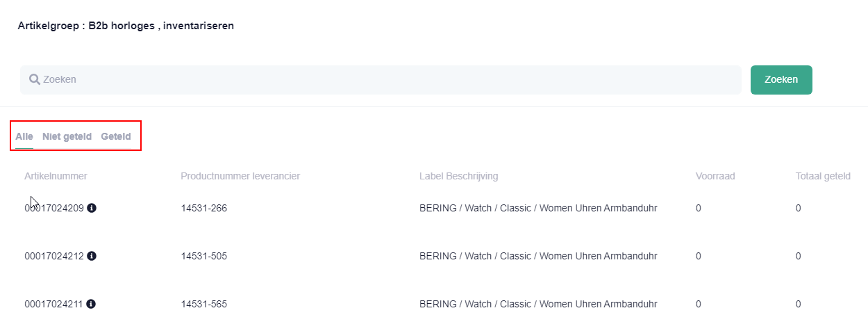Click the Totaal geteld column header

(x=823, y=176)
